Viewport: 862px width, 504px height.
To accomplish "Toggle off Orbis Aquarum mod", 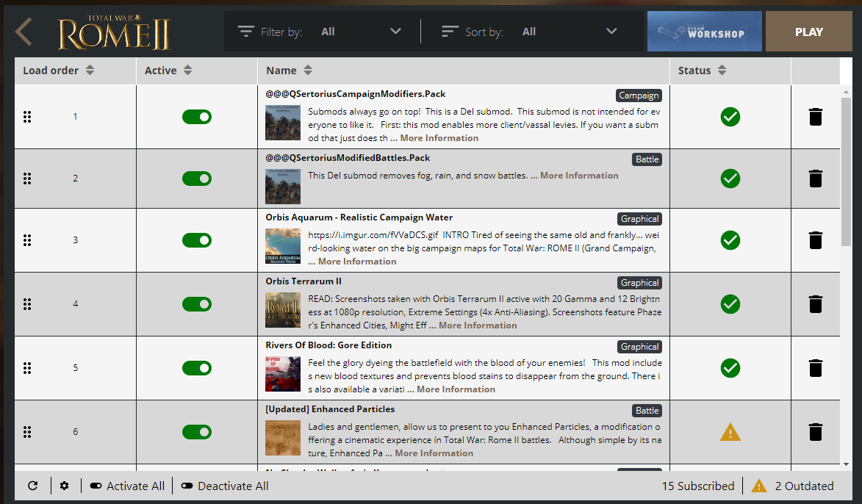I will coord(197,240).
